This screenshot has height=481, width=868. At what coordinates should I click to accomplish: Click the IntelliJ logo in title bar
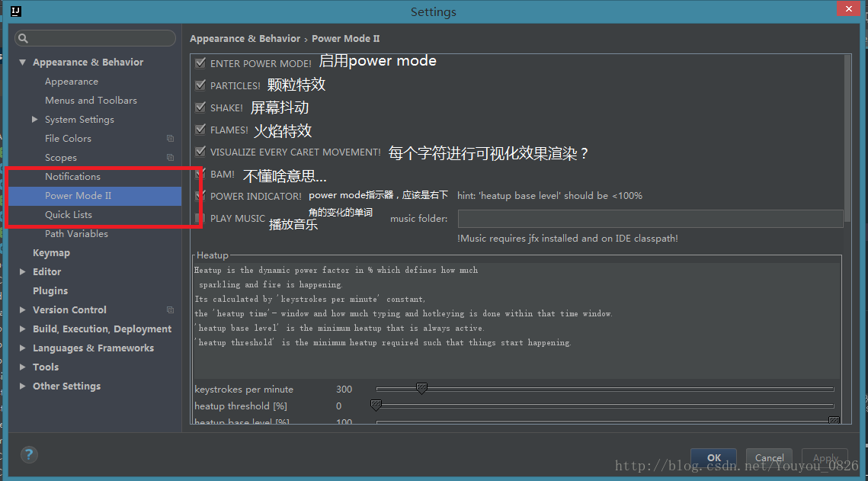pyautogui.click(x=16, y=11)
